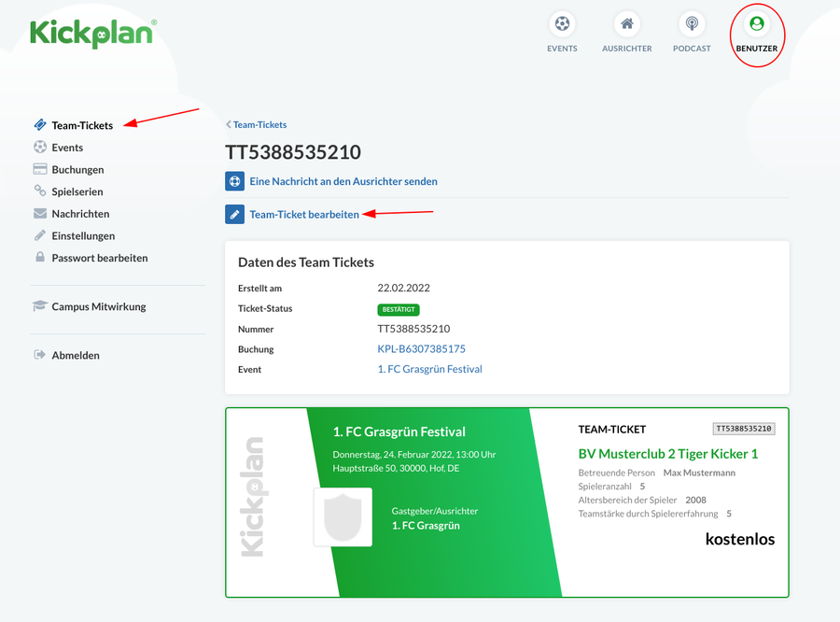Click the blue lifebuoy message icon
This screenshot has height=622, width=840.
point(234,181)
